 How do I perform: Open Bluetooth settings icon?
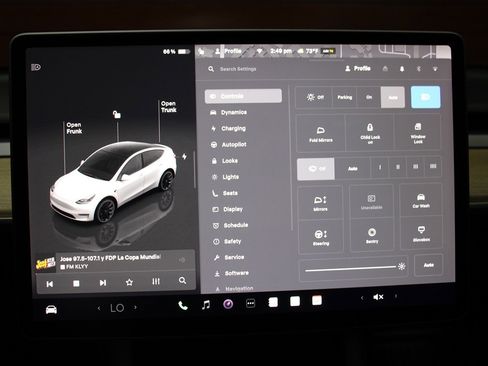(x=419, y=69)
